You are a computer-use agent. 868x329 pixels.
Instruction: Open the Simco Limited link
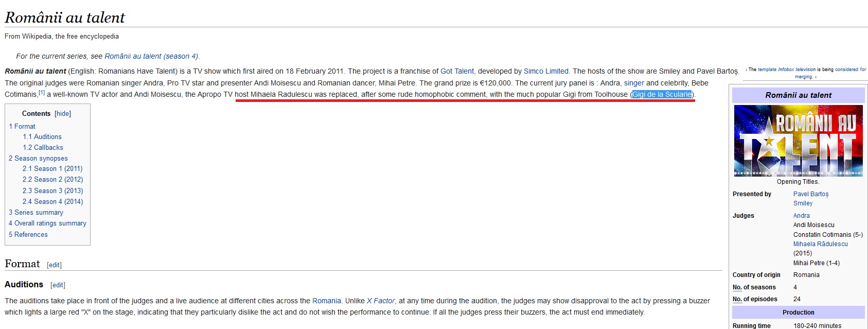click(546, 72)
